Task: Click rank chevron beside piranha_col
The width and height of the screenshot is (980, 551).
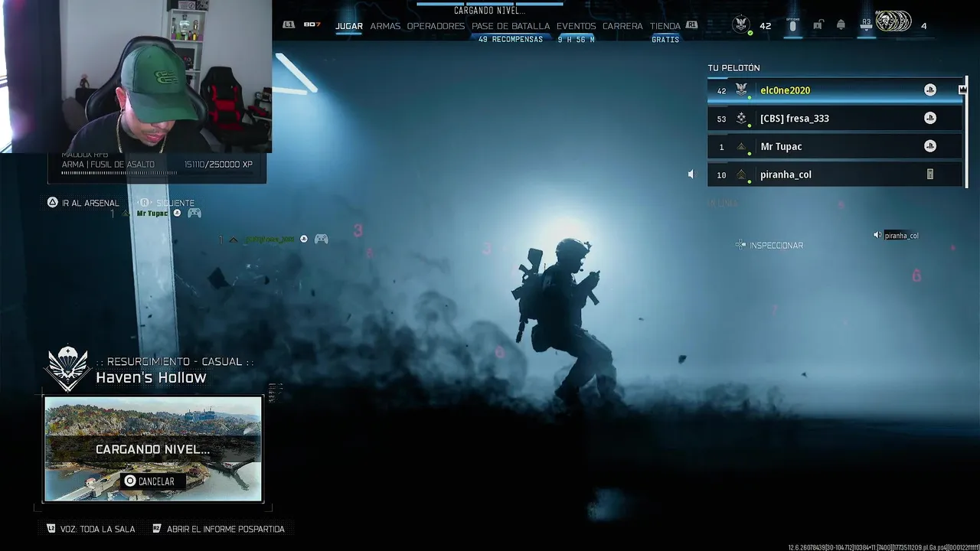Action: pyautogui.click(x=741, y=174)
